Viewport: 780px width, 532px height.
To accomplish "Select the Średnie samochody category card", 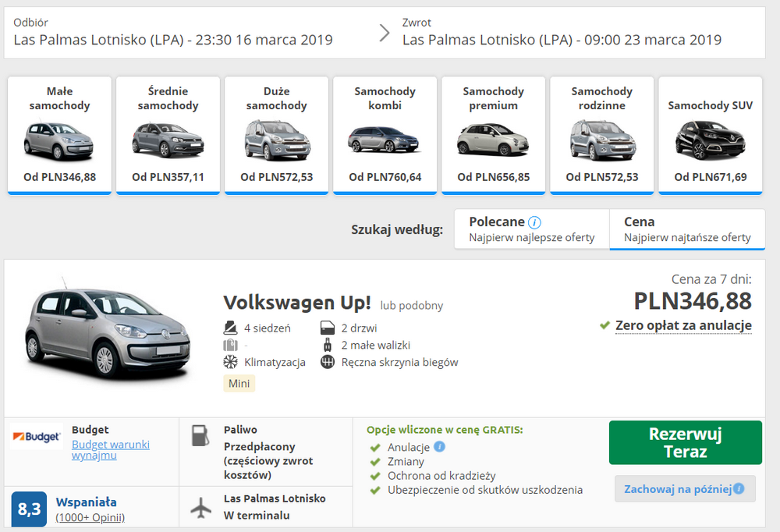I will [x=168, y=136].
